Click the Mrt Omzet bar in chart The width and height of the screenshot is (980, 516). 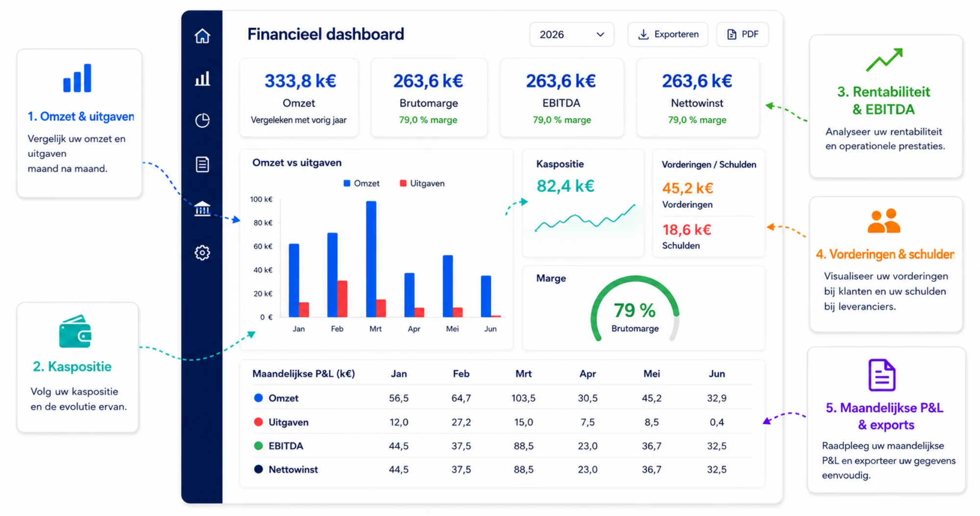[x=371, y=259]
